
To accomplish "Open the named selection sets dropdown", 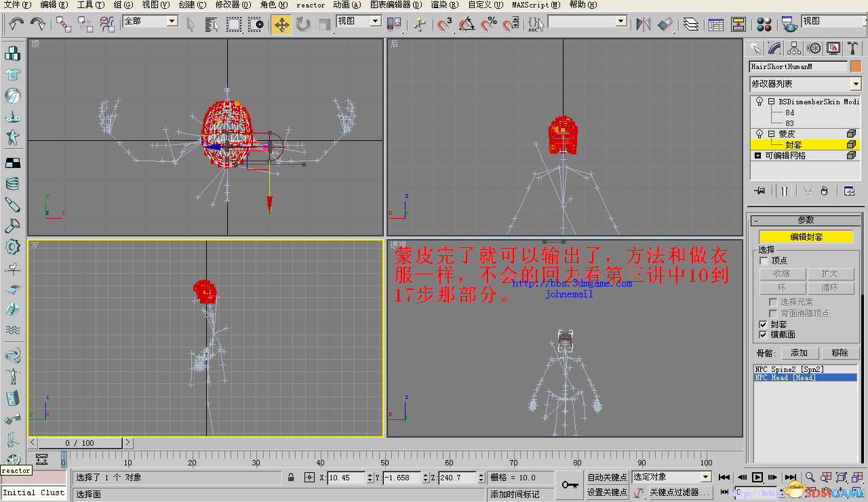I will click(x=587, y=21).
